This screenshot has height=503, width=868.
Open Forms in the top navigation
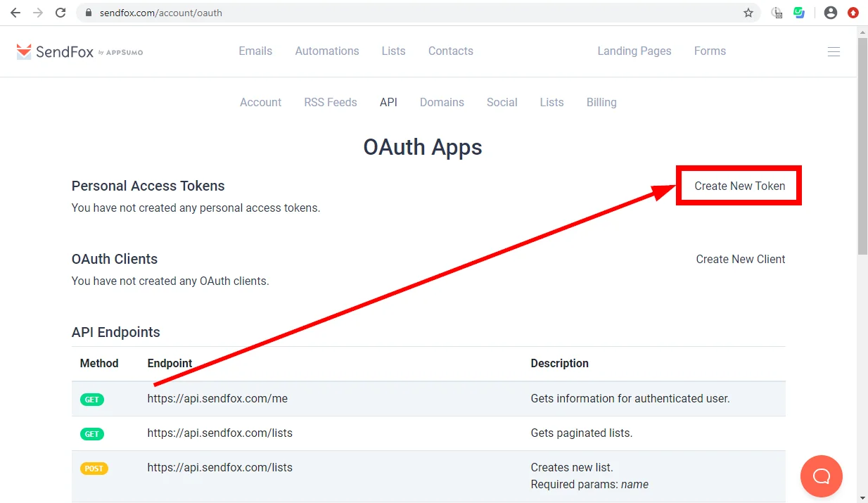(710, 51)
